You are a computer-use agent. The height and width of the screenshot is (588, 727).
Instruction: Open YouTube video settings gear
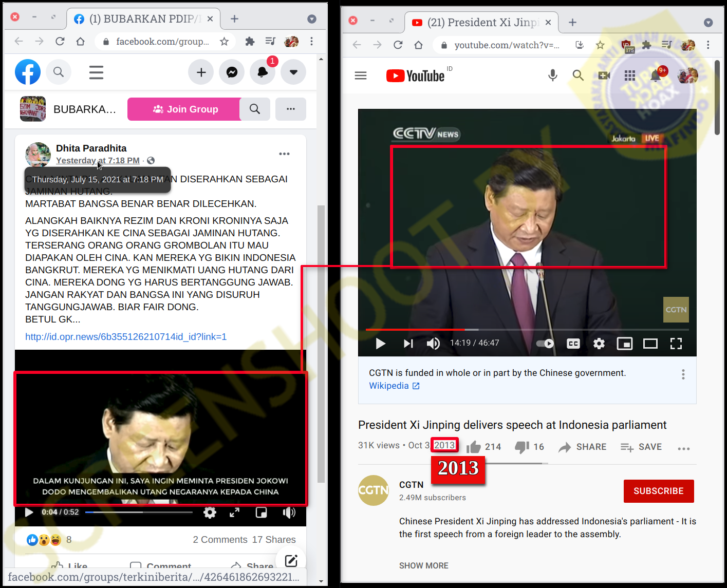click(x=599, y=344)
